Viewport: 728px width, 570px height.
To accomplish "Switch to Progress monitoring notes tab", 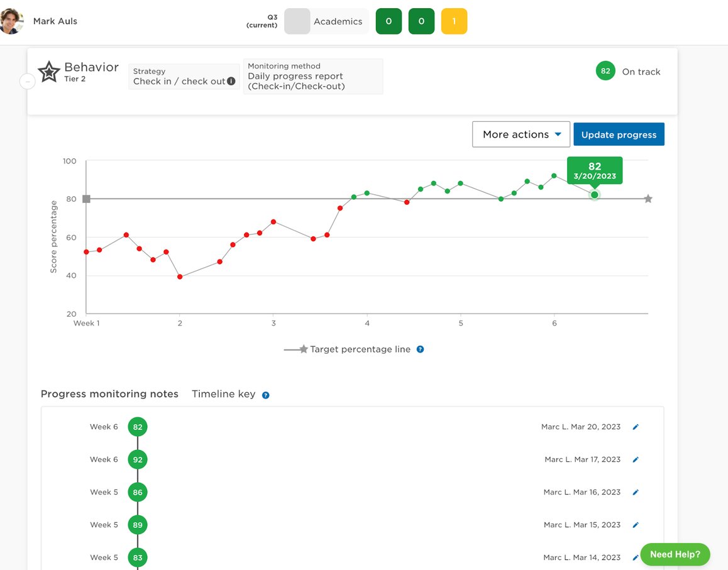I will [109, 394].
